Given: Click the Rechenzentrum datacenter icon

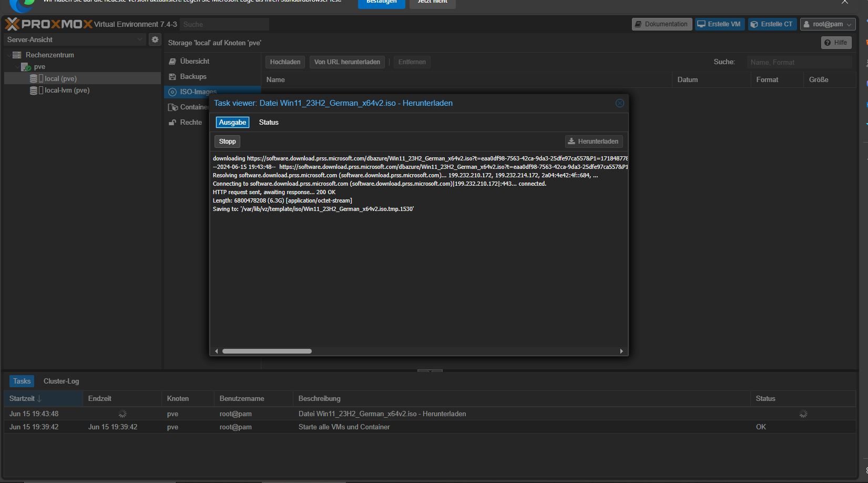Looking at the screenshot, I should click(x=17, y=55).
